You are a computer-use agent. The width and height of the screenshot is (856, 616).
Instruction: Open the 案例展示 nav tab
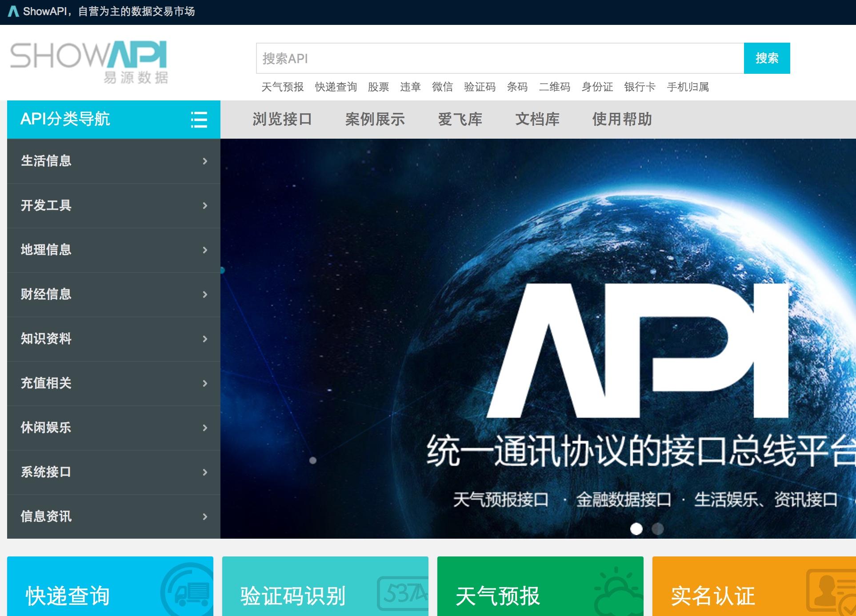[x=375, y=119]
